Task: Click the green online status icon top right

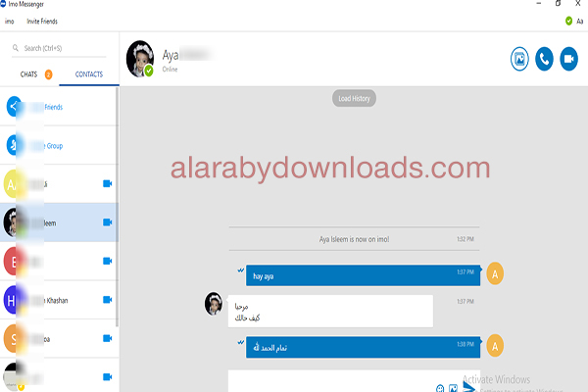Action: pyautogui.click(x=568, y=21)
